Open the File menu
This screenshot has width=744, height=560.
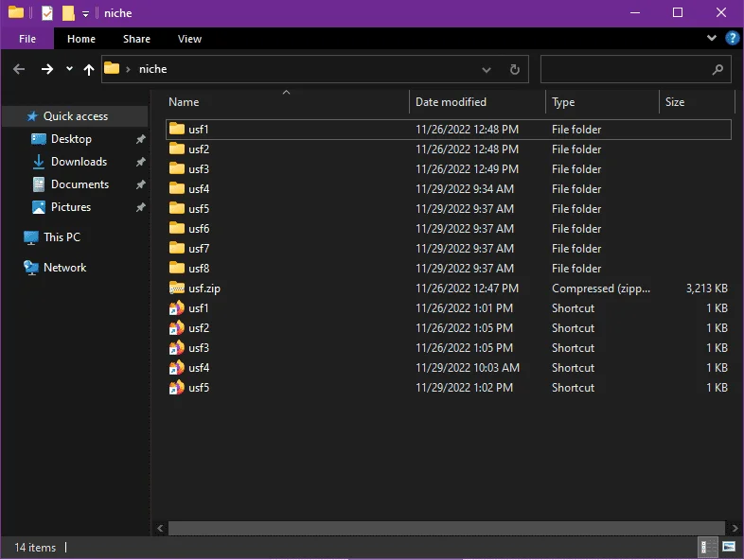point(27,39)
